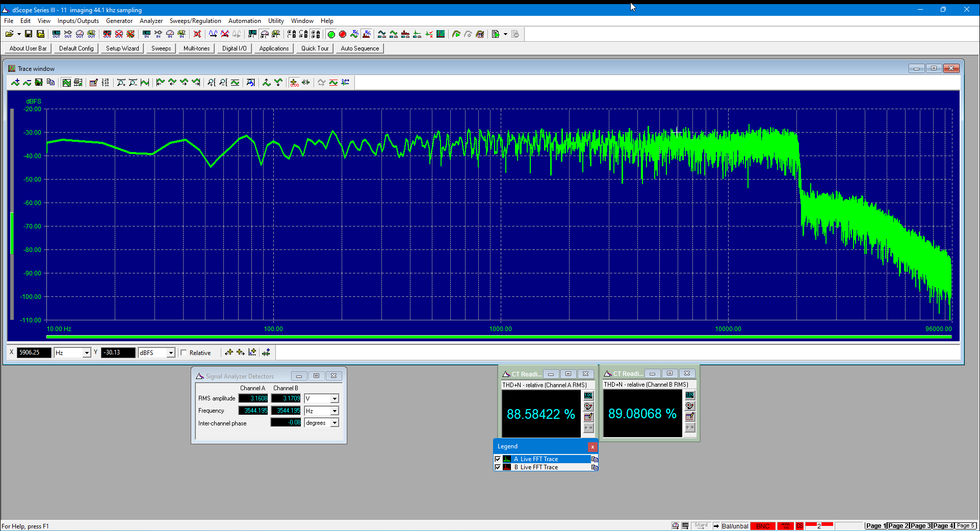Open the File menu
The height and width of the screenshot is (531, 980).
click(9, 21)
